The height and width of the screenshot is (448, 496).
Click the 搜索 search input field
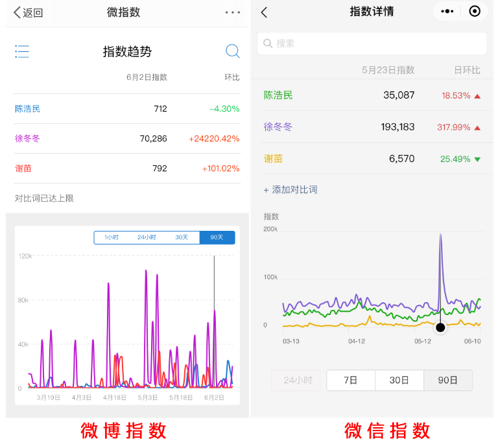[372, 43]
